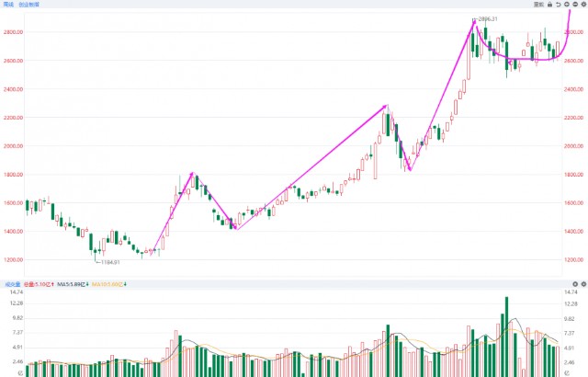588x377 pixels.
Task: Toggle the MA5 volume average line
Action: tap(69, 284)
